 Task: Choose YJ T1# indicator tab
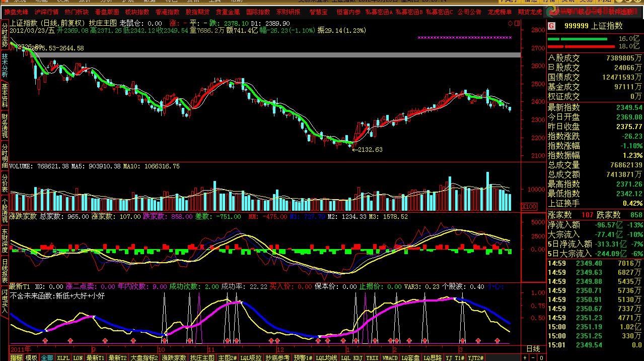[455, 357]
